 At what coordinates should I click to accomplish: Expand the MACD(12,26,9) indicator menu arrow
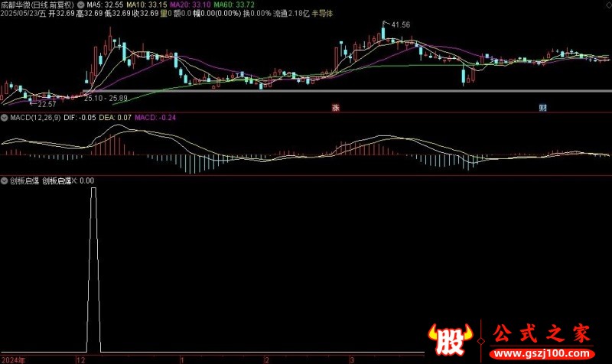[x=5, y=118]
